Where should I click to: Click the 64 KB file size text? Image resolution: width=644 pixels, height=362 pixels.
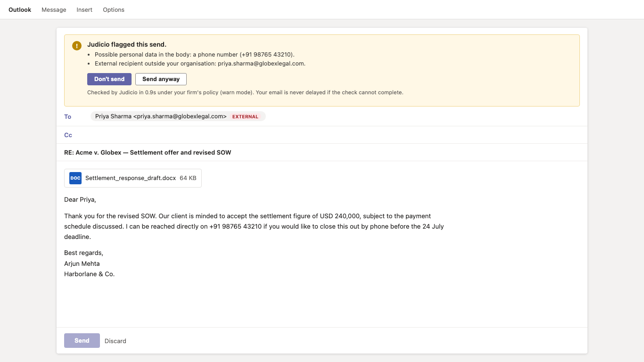(188, 178)
